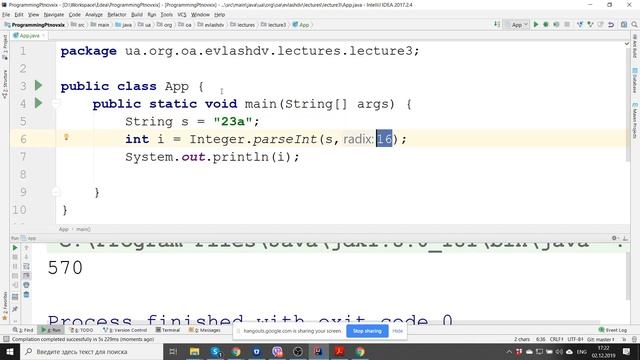Open the Structure tool window on the left edge
640x360 pixels.
[5, 84]
